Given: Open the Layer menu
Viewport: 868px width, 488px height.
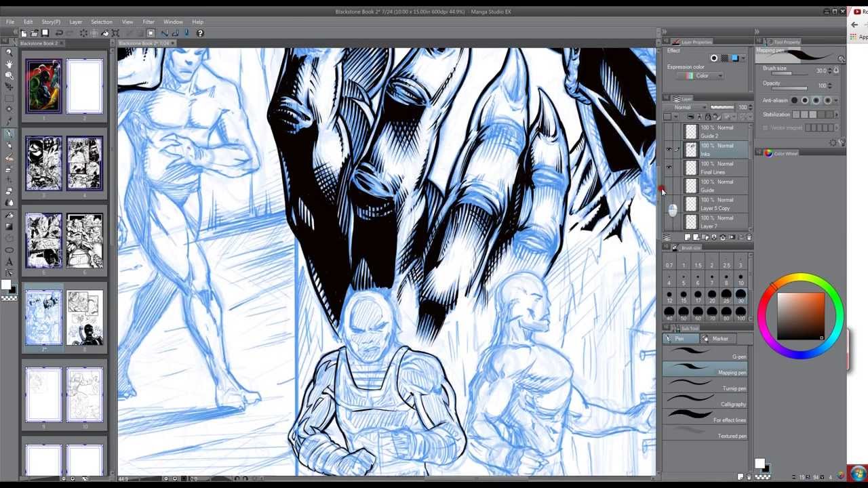Looking at the screenshot, I should click(76, 22).
